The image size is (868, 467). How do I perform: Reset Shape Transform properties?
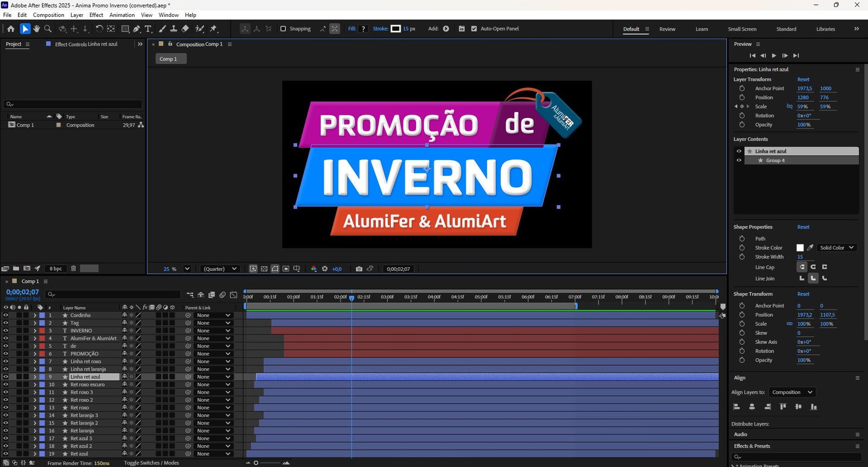coord(803,294)
